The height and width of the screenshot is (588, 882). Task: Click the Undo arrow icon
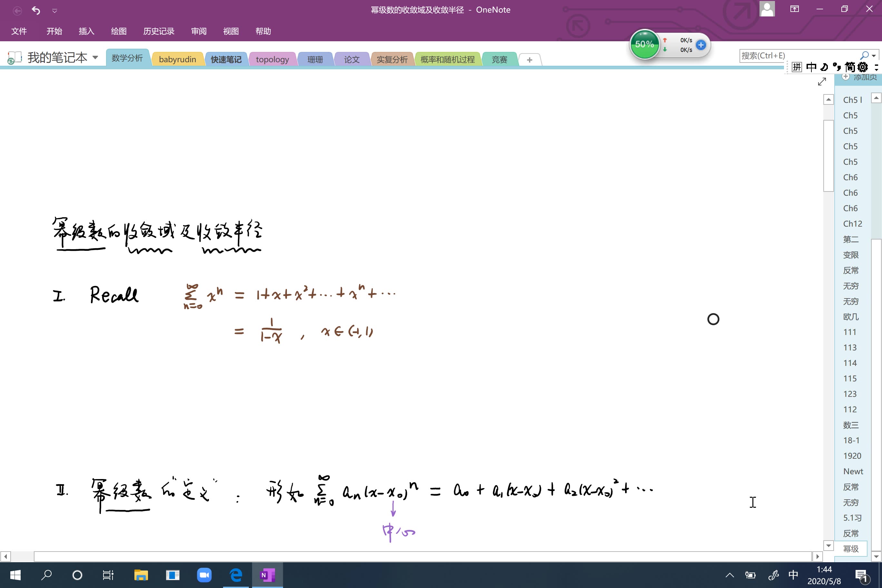(x=36, y=10)
